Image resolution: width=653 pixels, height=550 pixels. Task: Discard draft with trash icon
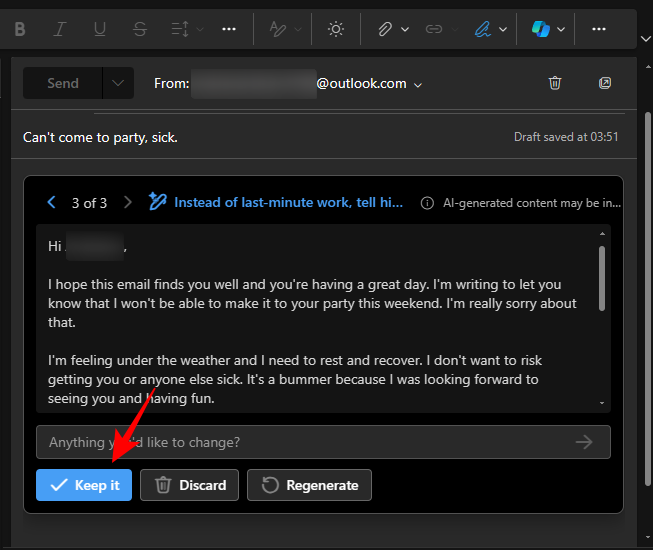pos(555,83)
